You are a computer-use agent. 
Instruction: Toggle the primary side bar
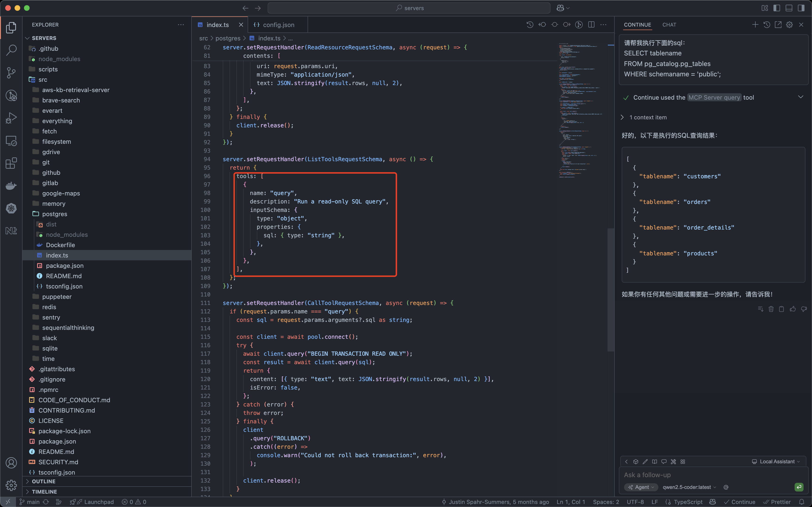point(777,8)
